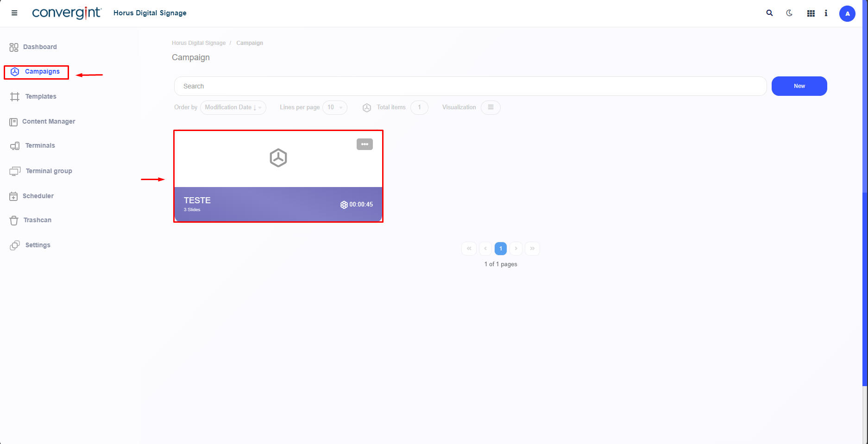
Task: Click into the campaign Search field
Action: point(470,86)
